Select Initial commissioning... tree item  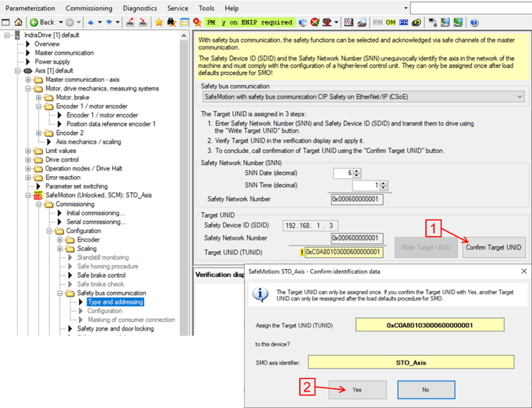(95, 213)
